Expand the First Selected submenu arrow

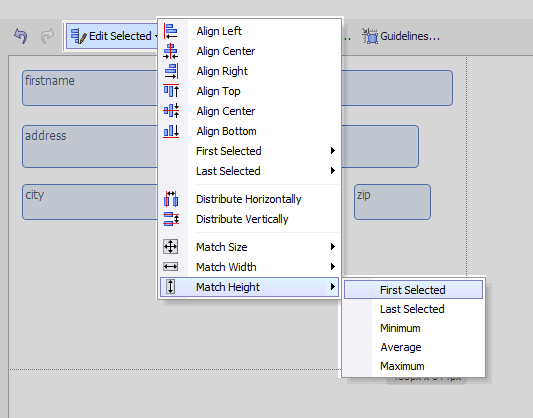tap(333, 151)
